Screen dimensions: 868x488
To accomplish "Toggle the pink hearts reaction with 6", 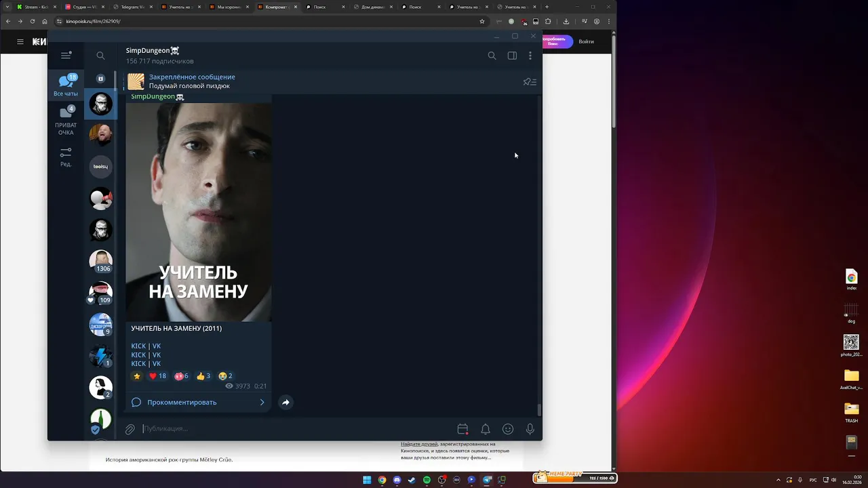I will click(x=182, y=375).
